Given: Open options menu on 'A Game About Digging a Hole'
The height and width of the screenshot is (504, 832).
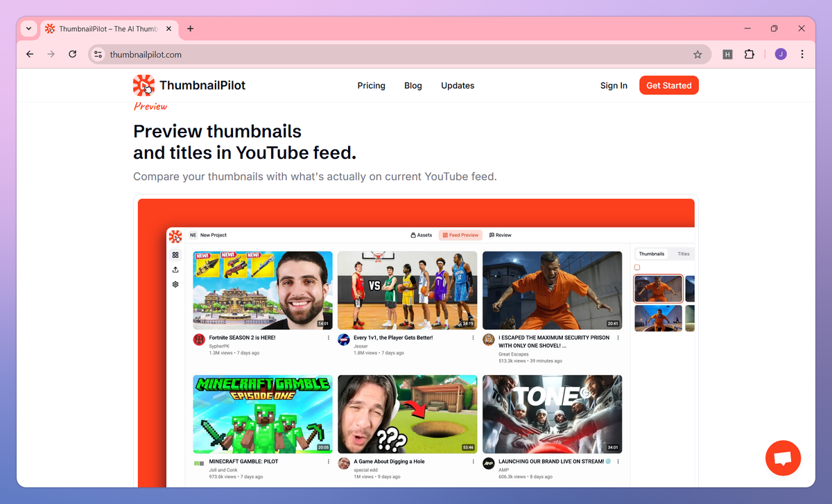Looking at the screenshot, I should pyautogui.click(x=473, y=462).
